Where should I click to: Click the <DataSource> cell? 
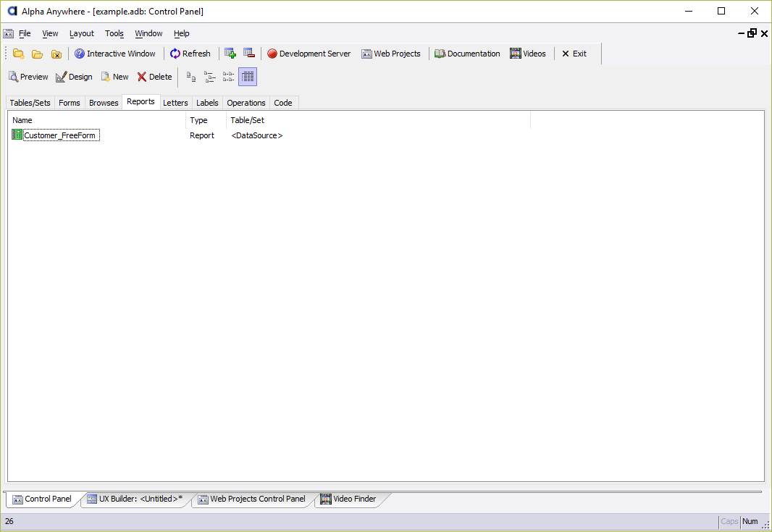coord(256,135)
